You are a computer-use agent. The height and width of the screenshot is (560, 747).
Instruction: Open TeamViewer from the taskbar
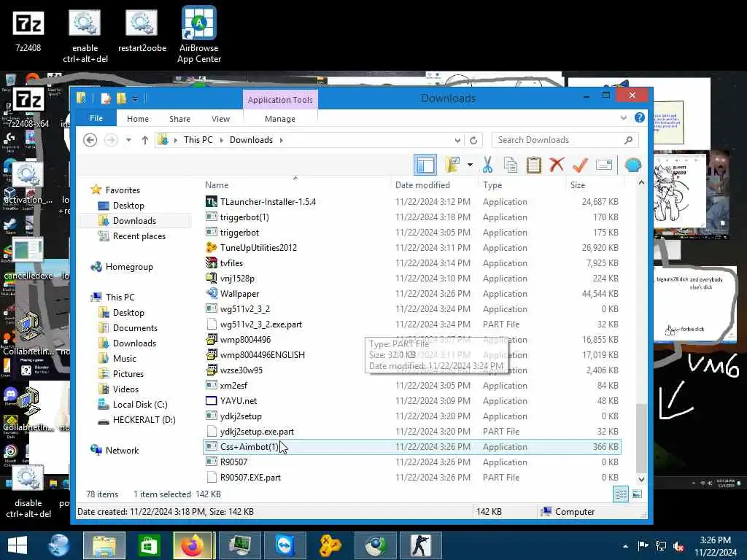click(x=285, y=545)
